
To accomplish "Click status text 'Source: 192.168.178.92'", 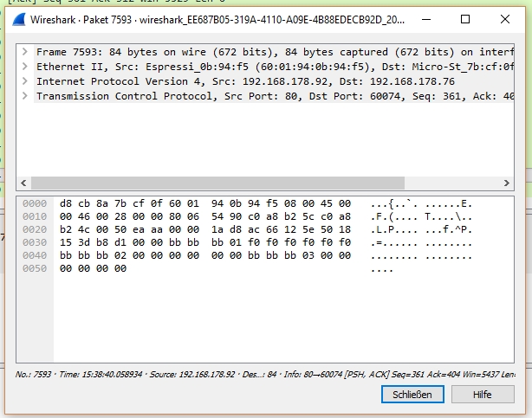I will 192,374.
